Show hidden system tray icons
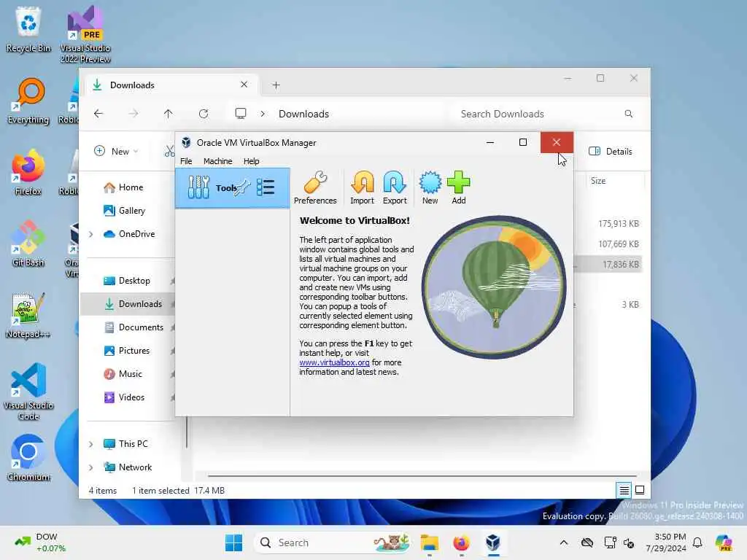The width and height of the screenshot is (747, 560). click(x=564, y=542)
